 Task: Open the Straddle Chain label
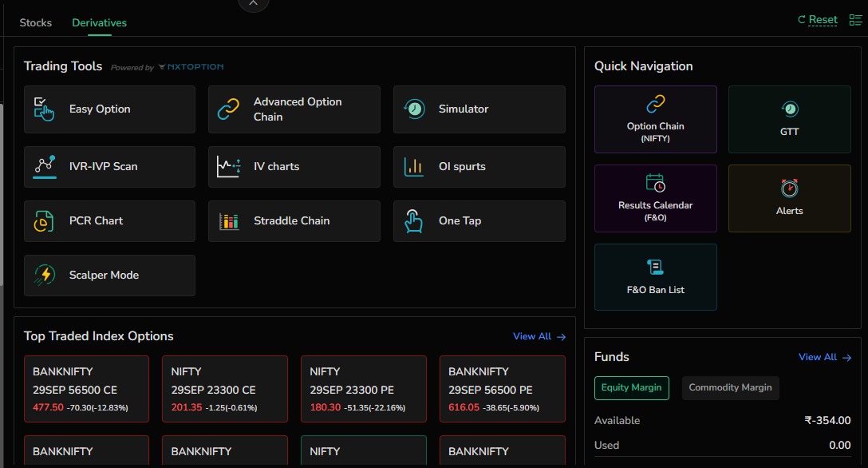tap(292, 221)
